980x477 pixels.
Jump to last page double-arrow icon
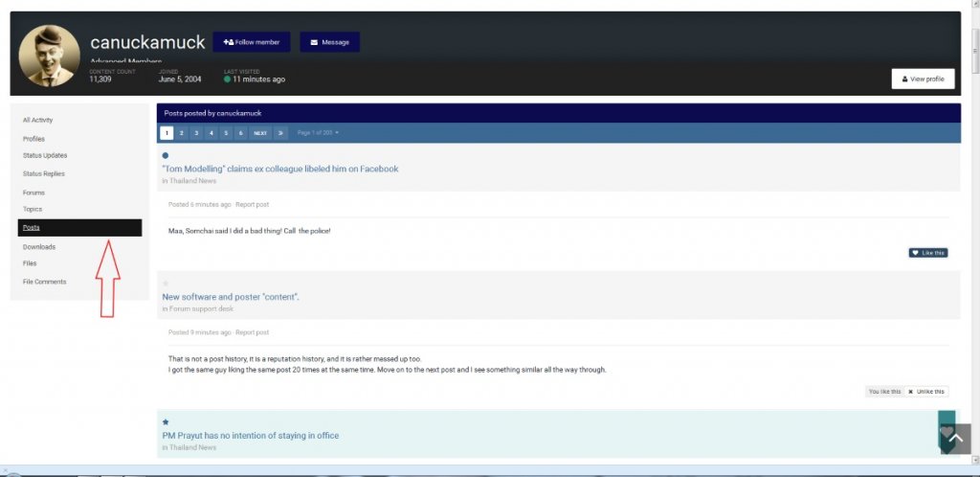point(280,132)
